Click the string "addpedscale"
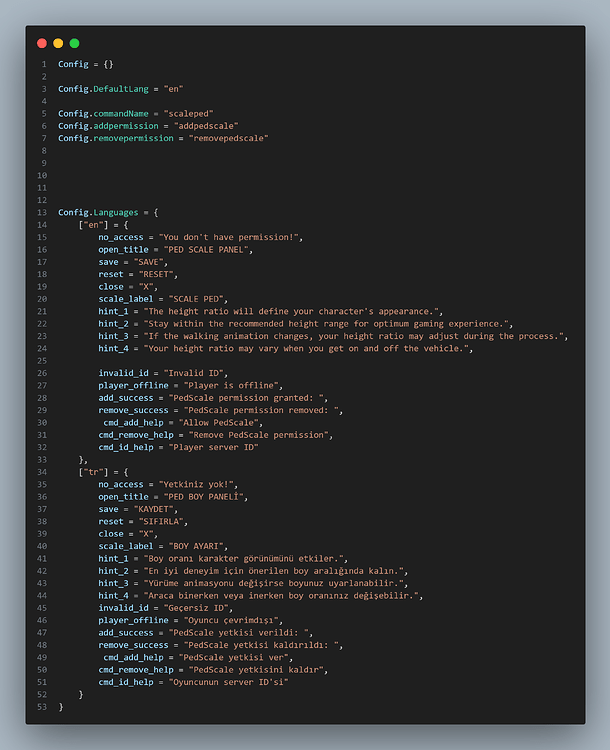The image size is (610, 750). 206,126
